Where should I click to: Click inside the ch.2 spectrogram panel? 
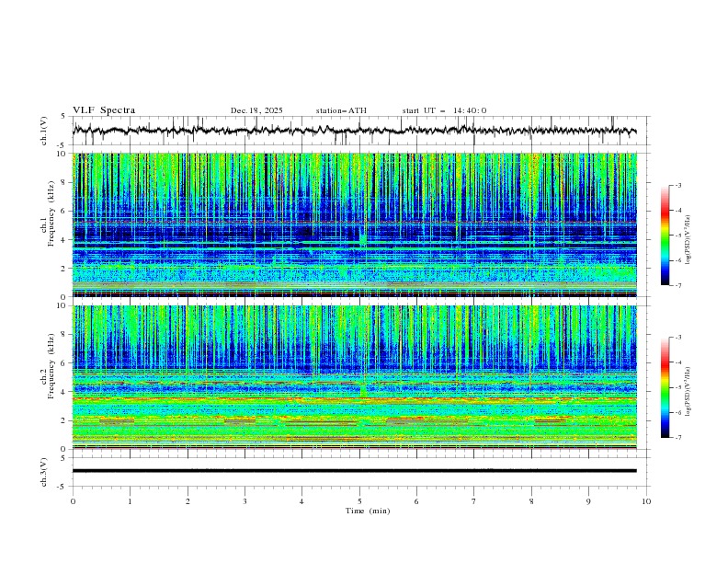[x=358, y=377]
